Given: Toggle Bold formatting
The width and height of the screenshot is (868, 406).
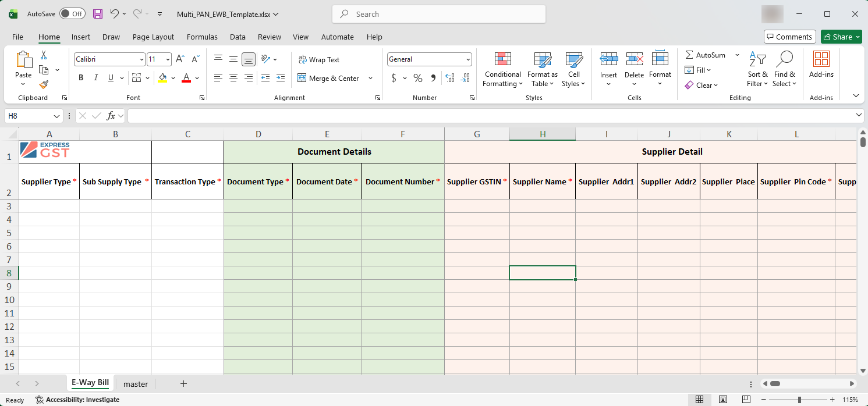Looking at the screenshot, I should point(81,78).
